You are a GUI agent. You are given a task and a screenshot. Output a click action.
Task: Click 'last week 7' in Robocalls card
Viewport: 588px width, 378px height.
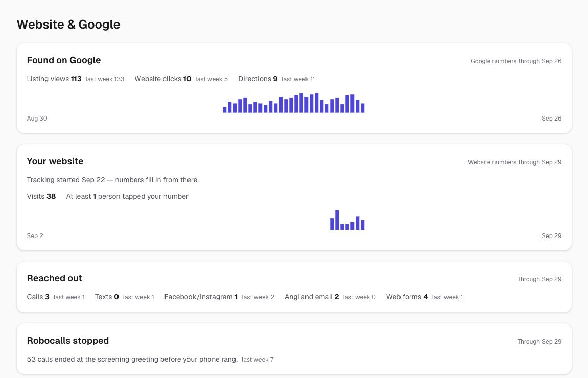(x=257, y=360)
